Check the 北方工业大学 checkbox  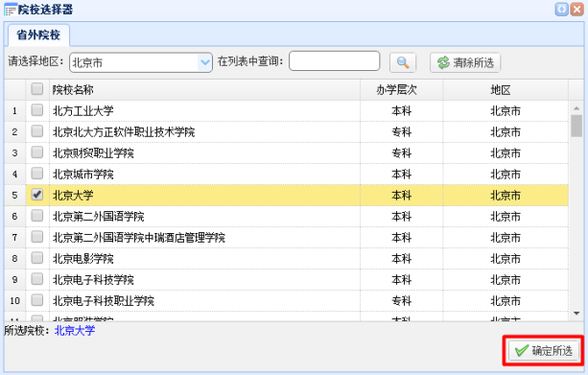[37, 110]
